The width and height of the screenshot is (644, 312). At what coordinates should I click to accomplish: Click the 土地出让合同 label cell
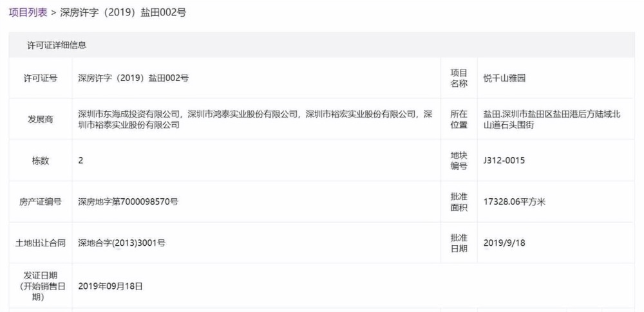click(x=40, y=243)
